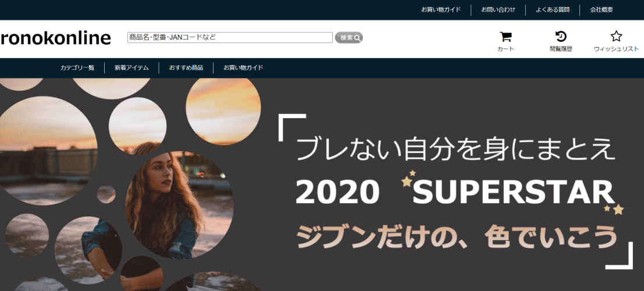
Task: Click the woman's portrait circle in banner
Action: (x=180, y=205)
